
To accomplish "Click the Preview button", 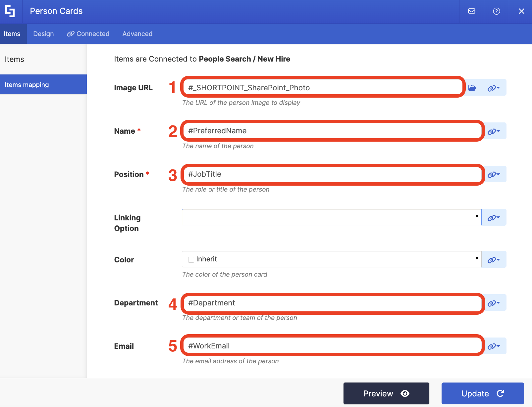I will click(386, 393).
